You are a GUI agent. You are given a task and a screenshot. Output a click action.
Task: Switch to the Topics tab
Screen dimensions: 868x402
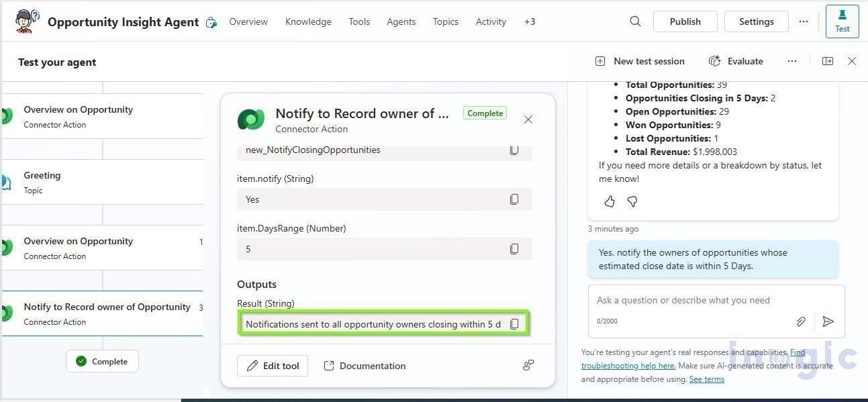[445, 21]
